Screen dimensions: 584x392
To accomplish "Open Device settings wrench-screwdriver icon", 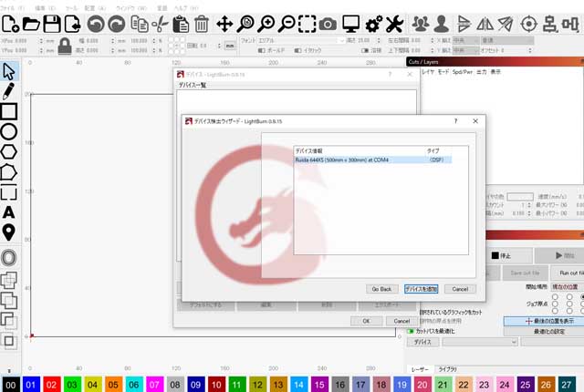I will [394, 25].
